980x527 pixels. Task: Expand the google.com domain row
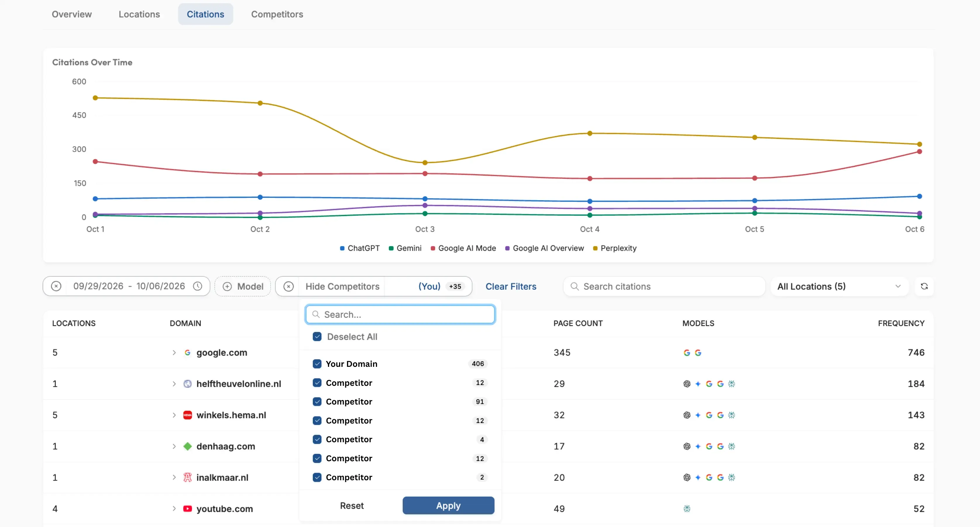pos(174,353)
